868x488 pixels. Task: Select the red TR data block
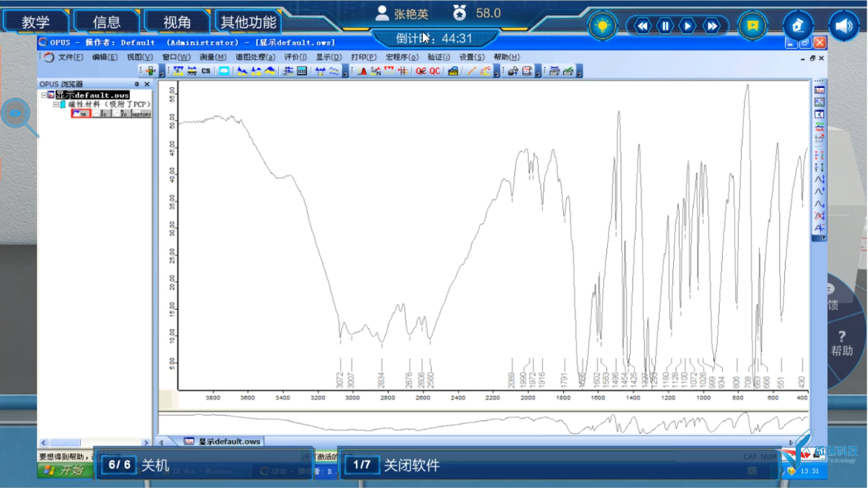81,114
